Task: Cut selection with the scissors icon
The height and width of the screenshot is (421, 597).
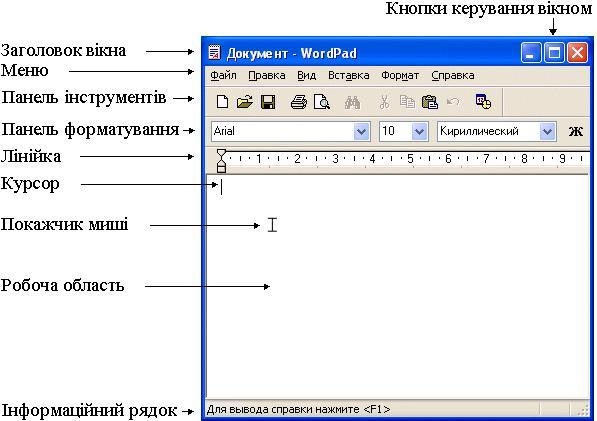Action: 385,102
